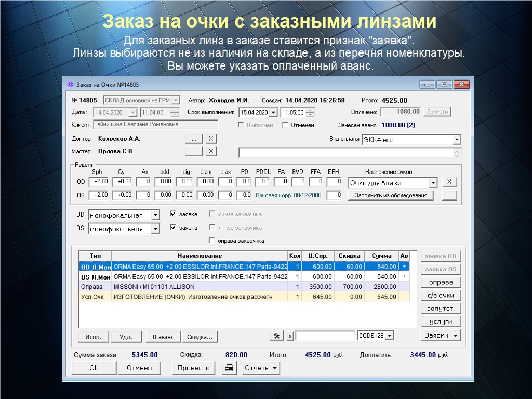Viewport: 532px width, 399px height.
Task: Clear the master with the X button
Action: point(210,151)
